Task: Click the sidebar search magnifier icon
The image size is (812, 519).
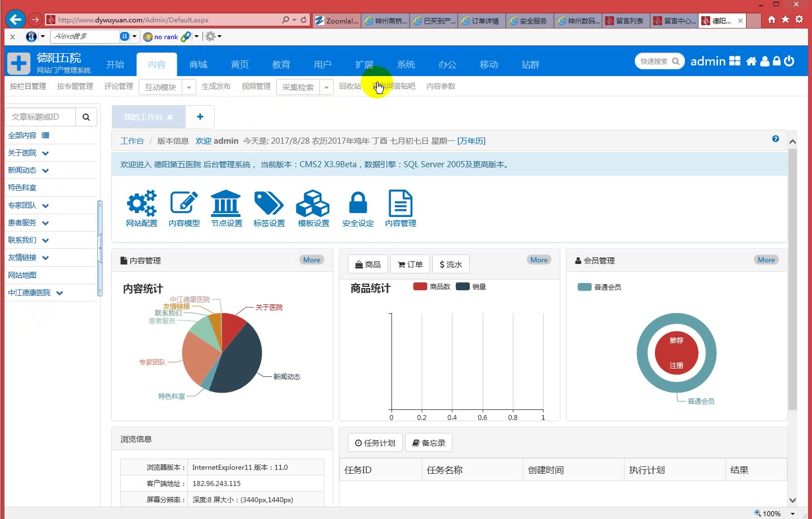Action: pos(86,117)
